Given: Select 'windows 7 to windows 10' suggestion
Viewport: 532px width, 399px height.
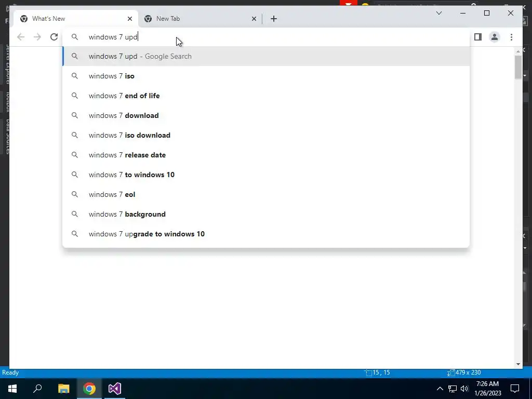Looking at the screenshot, I should coord(266,175).
